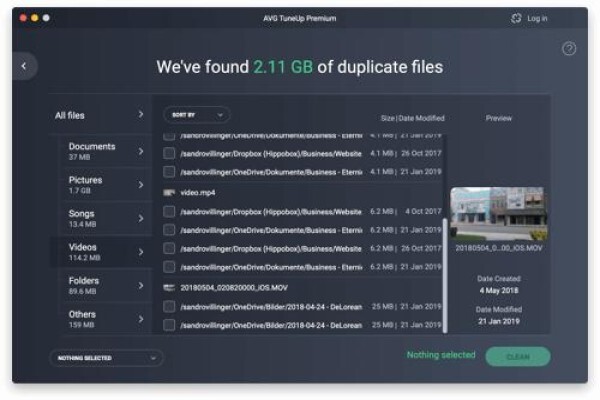
Task: Click the file list vertical scrollbar
Action: pos(445,276)
